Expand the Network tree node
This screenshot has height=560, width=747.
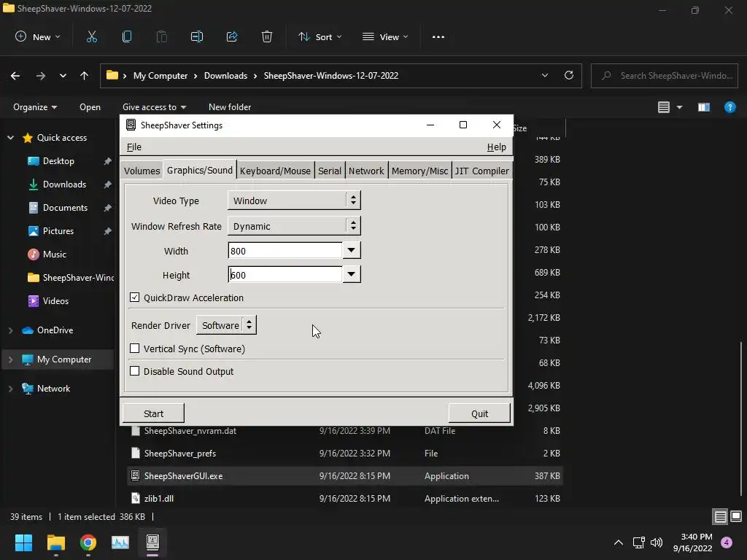(x=10, y=389)
